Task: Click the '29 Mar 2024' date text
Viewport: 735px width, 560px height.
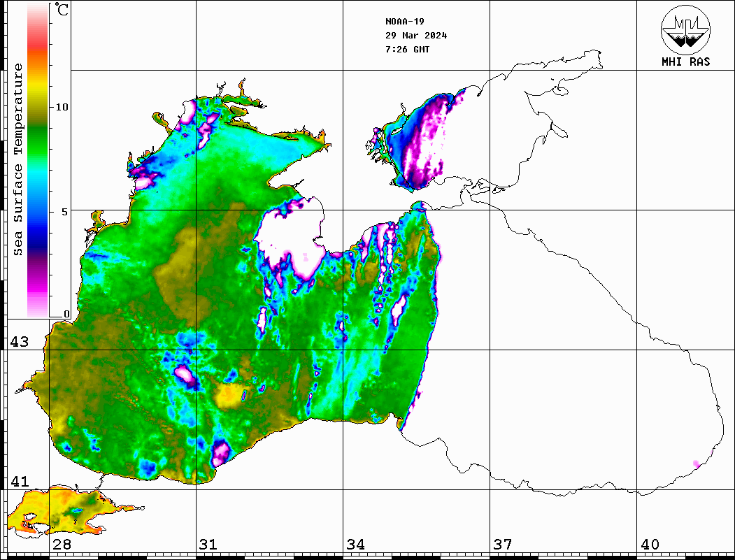Action: point(416,35)
